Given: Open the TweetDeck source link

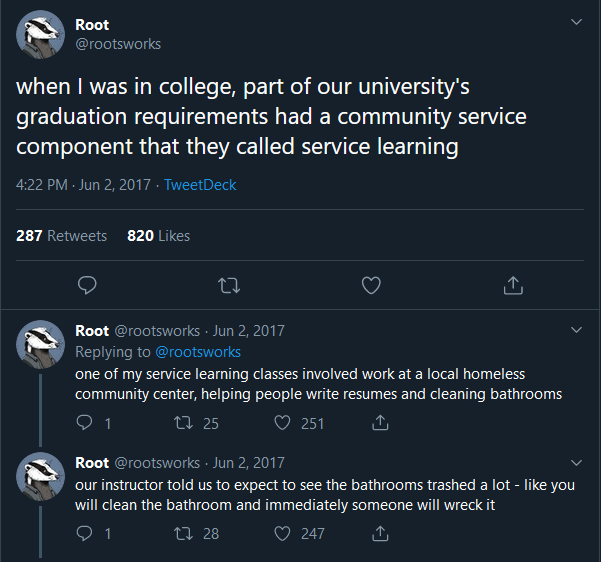Looking at the screenshot, I should point(200,185).
